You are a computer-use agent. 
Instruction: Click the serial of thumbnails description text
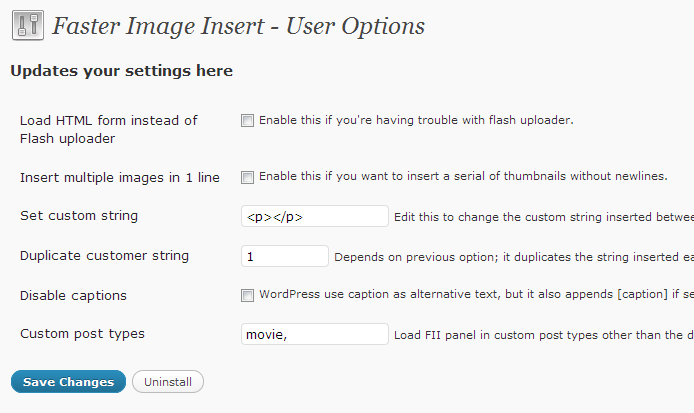click(463, 176)
